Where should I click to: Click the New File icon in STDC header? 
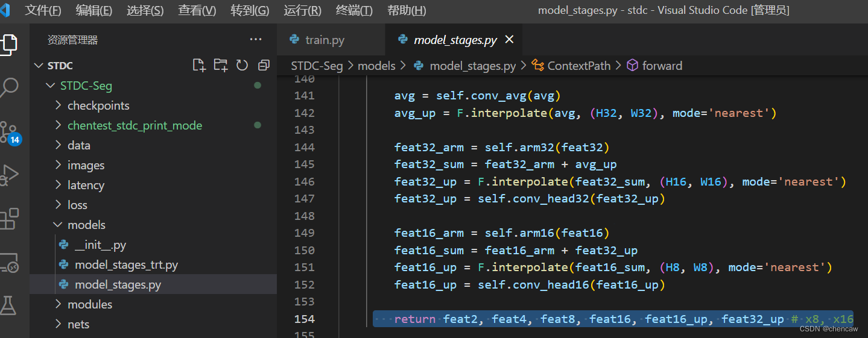[x=199, y=65]
